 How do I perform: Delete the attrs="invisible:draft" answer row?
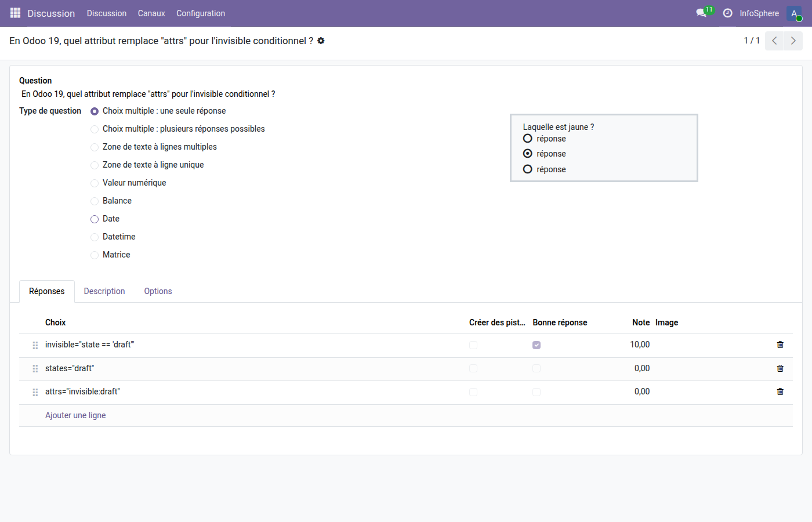click(x=780, y=391)
